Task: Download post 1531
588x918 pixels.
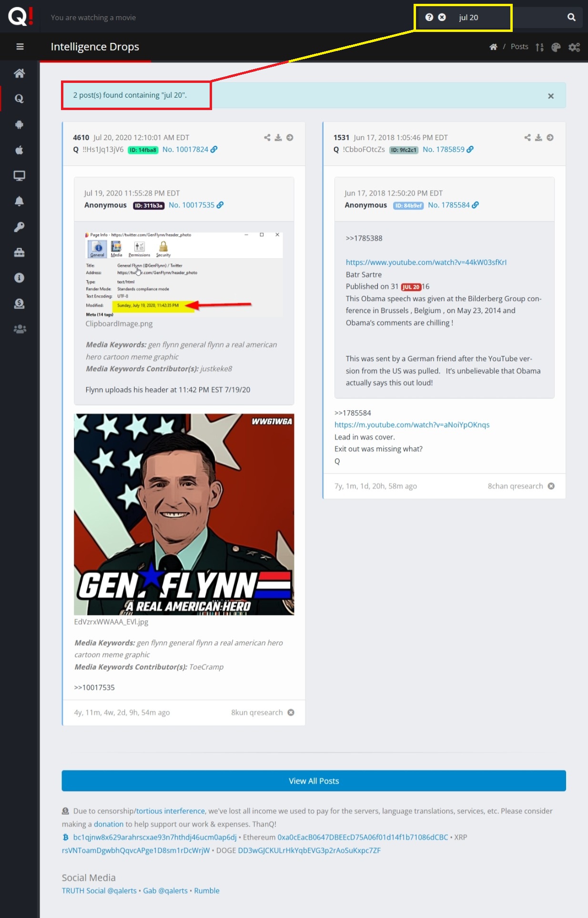Action: (538, 138)
